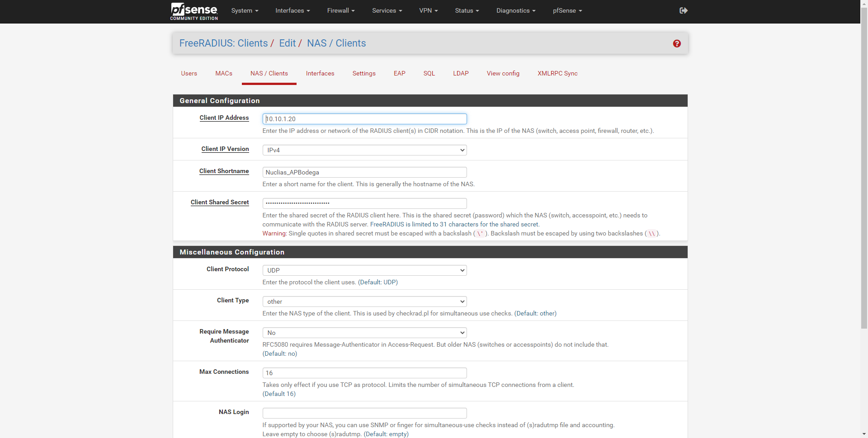Click the Client Shared Secret field
This screenshot has width=868, height=438.
[364, 203]
